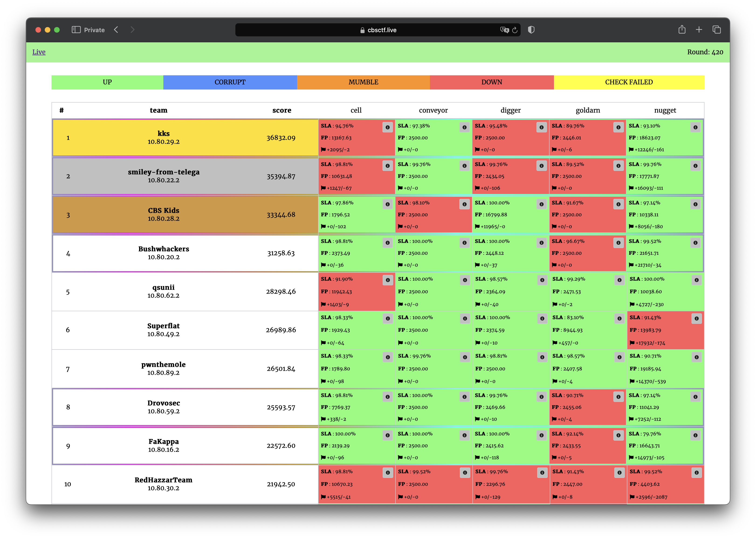Click the translate icon in address bar
Viewport: 756px width, 539px height.
(x=504, y=30)
